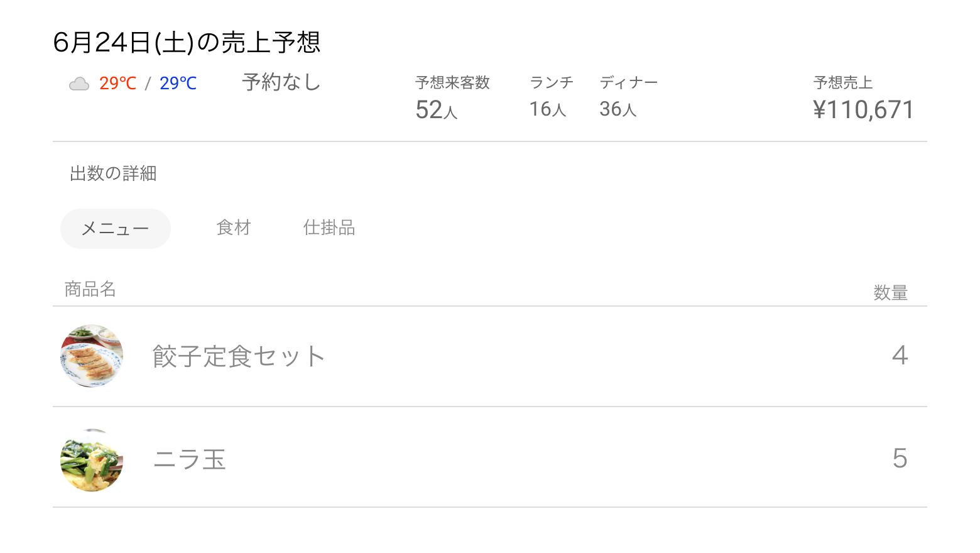This screenshot has width=980, height=553.
Task: Click the 出数の詳細 section heading
Action: [113, 173]
